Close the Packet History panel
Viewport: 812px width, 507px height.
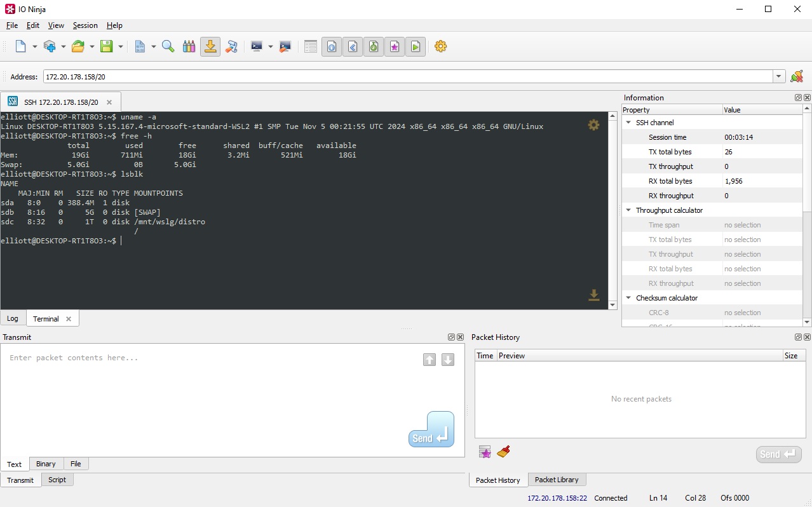807,337
